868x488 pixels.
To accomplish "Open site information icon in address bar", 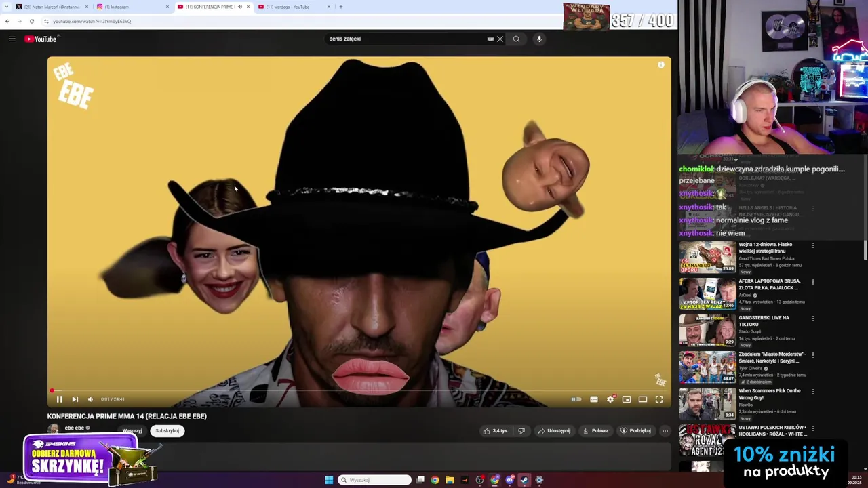I will pyautogui.click(x=46, y=21).
